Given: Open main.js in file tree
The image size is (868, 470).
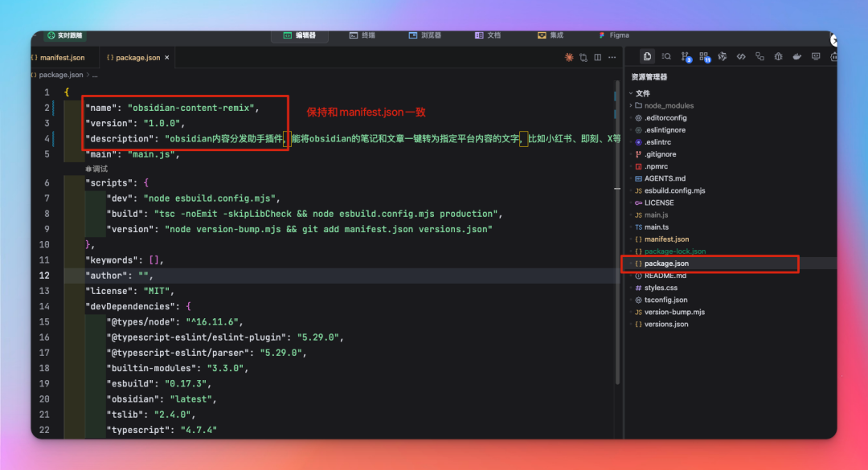Looking at the screenshot, I should pyautogui.click(x=656, y=215).
